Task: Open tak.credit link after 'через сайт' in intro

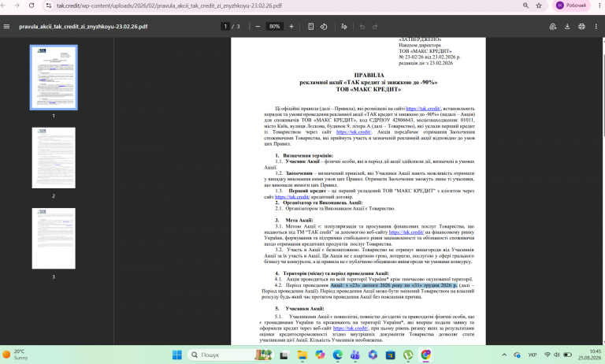Action: 354,132
